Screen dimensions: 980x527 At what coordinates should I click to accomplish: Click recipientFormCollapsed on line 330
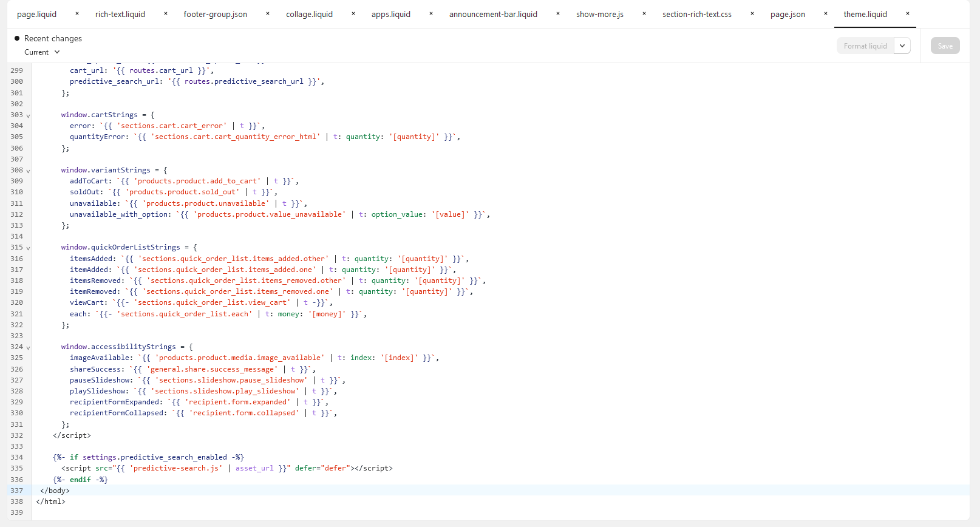117,413
